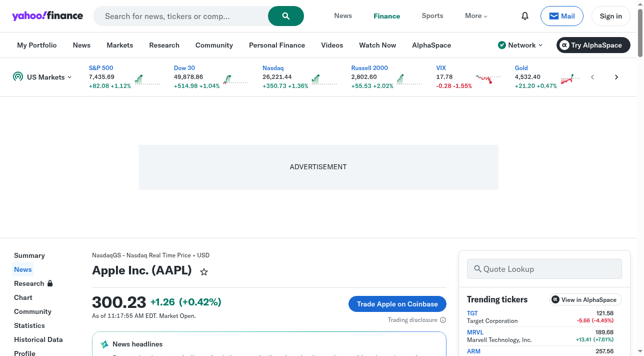Focus the Quote Lookup field
Image resolution: width=644 pixels, height=356 pixels.
coord(544,269)
